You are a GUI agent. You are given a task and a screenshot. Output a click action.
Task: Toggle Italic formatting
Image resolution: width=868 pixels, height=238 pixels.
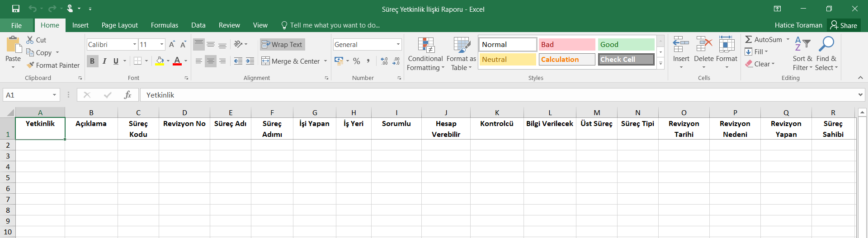(104, 61)
